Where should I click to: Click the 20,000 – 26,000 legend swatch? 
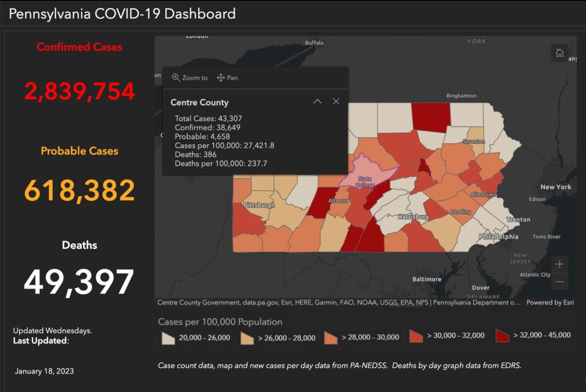pyautogui.click(x=168, y=338)
